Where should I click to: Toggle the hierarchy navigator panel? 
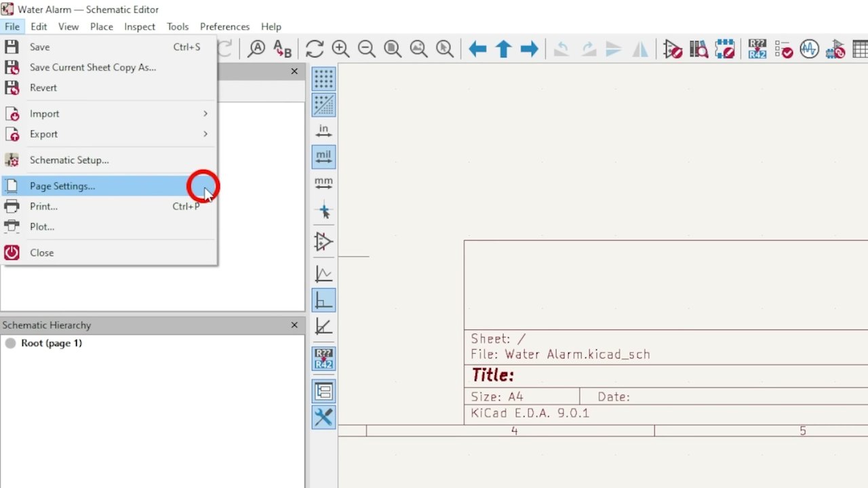tap(323, 391)
